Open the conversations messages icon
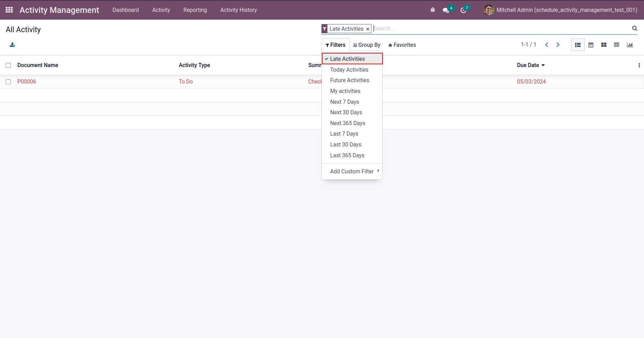 (446, 10)
